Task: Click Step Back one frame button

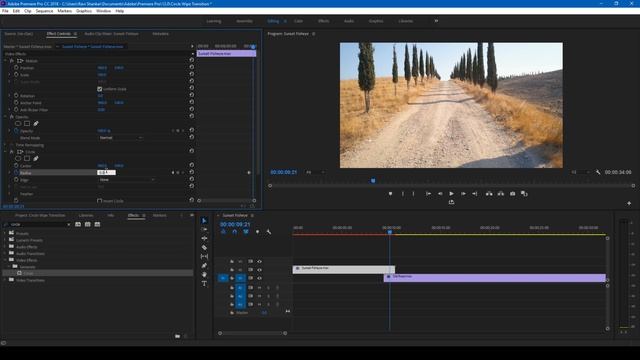Action: pos(440,193)
